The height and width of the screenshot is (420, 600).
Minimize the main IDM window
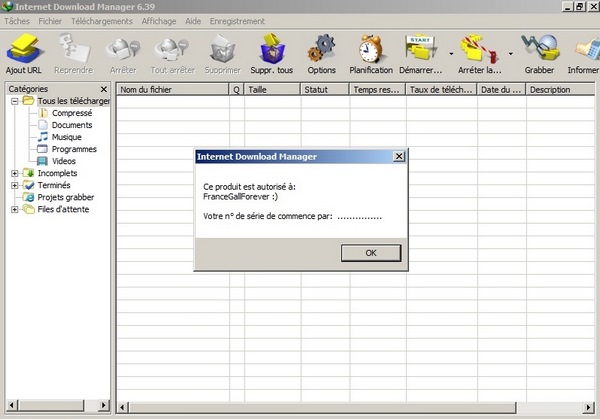568,7
